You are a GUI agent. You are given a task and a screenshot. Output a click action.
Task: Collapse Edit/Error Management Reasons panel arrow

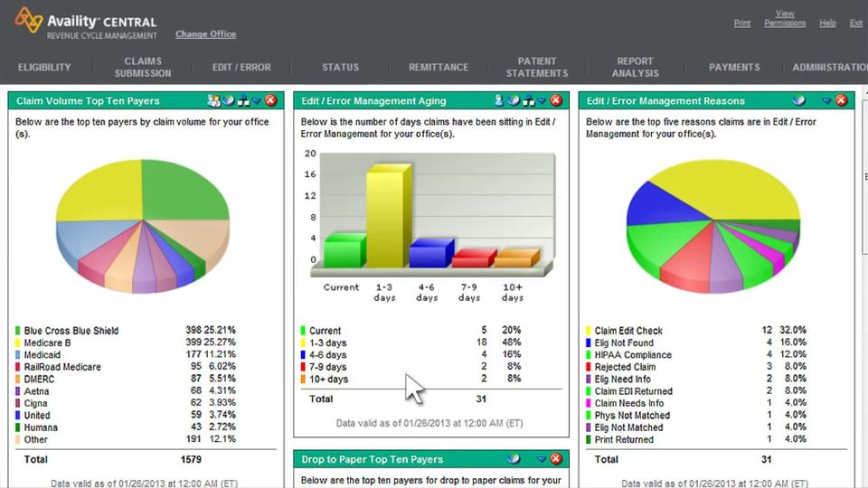pos(826,100)
